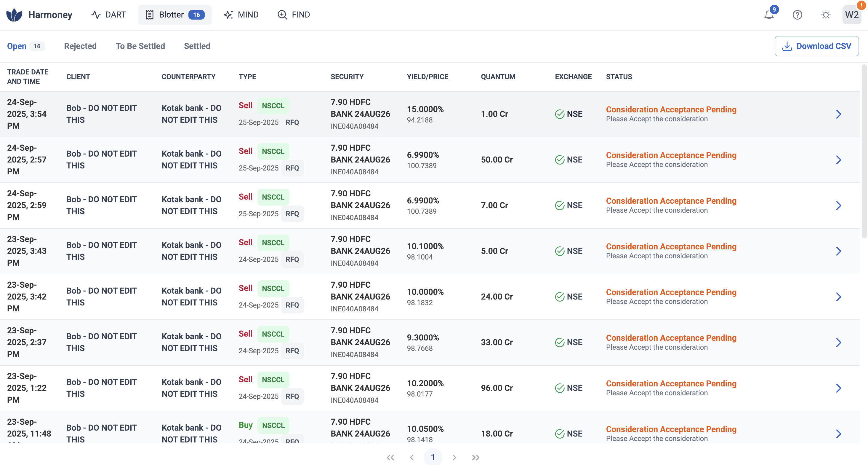This screenshot has width=868, height=465.
Task: Expand the 1.00 Cr trade row chevron
Action: (838, 114)
